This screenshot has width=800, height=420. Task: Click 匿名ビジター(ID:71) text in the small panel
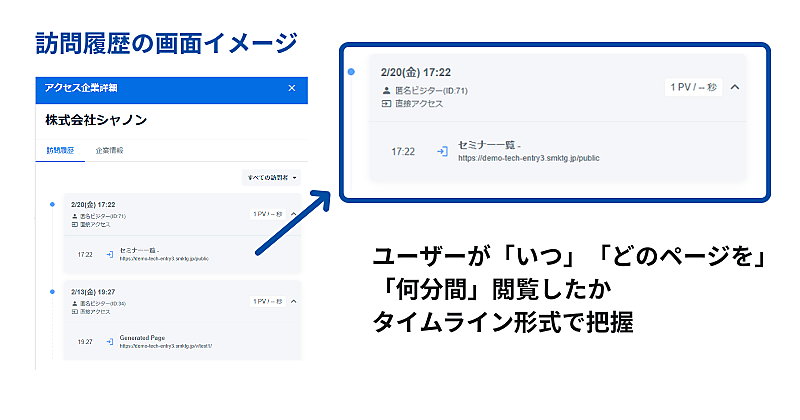point(103,216)
